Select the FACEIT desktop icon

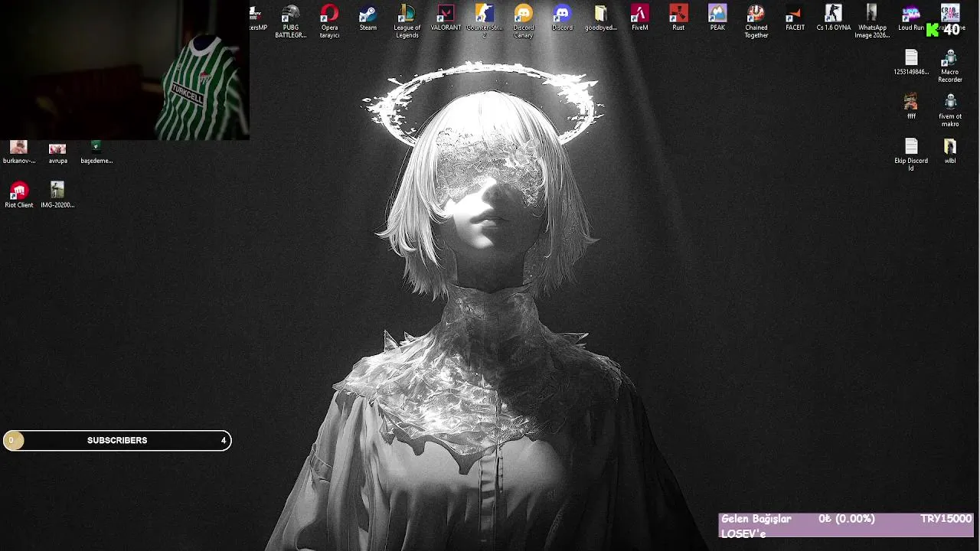pos(795,18)
